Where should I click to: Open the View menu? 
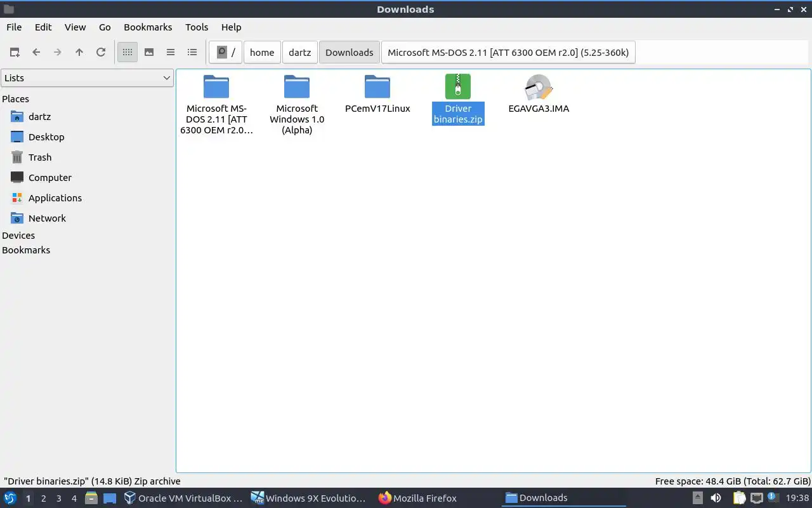coord(75,27)
